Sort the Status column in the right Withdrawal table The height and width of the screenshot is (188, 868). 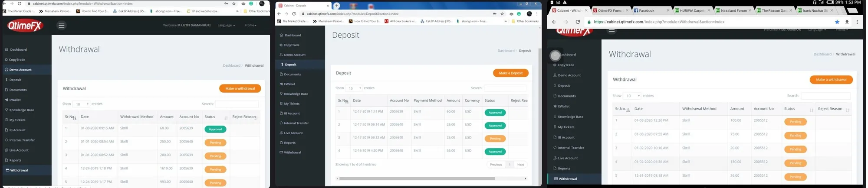tap(799, 109)
